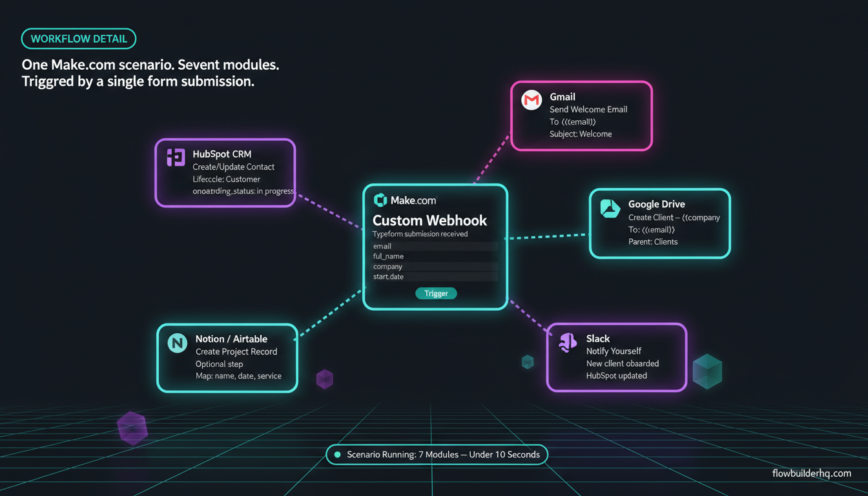868x496 pixels.
Task: Click 'Optional step' line
Action: tap(220, 364)
